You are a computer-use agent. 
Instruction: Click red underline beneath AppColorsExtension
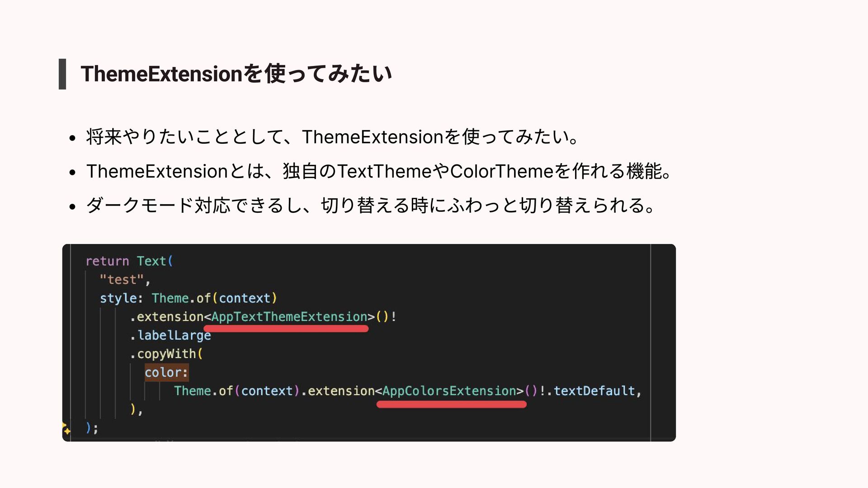point(452,404)
